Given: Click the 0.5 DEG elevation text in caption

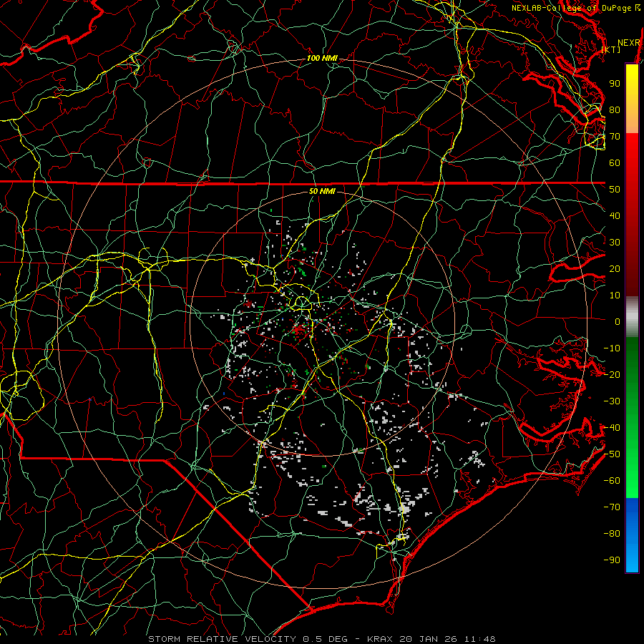Looking at the screenshot, I should tap(325, 639).
